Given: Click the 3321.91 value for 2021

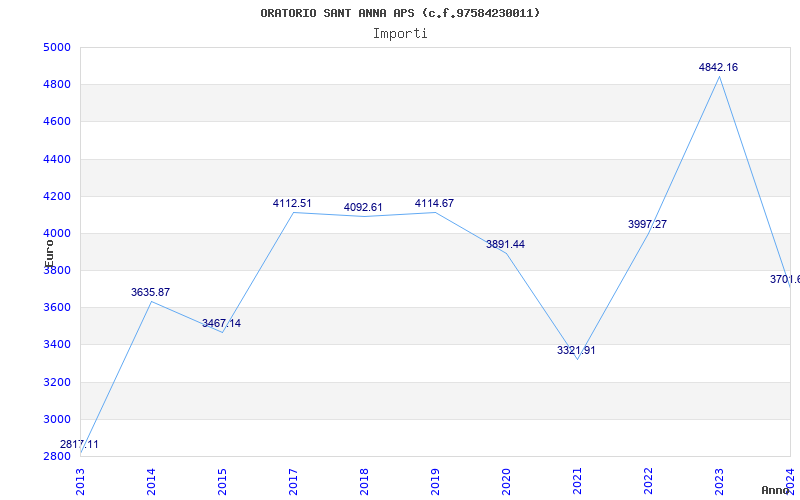Looking at the screenshot, I should point(576,351).
